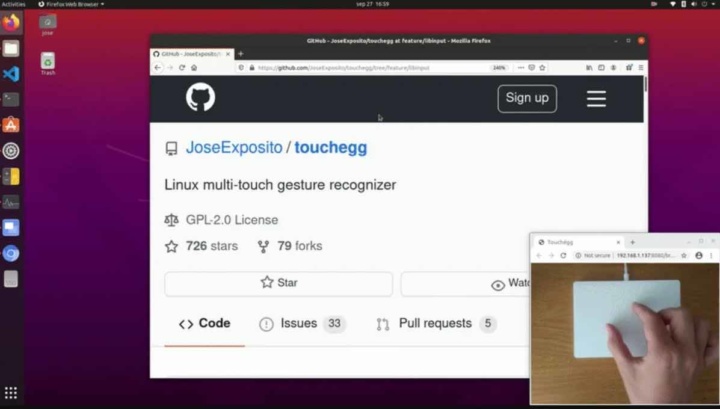Open the Firefox Web Browser app menu
Image resolution: width=720 pixels, height=409 pixels.
pyautogui.click(x=71, y=4)
